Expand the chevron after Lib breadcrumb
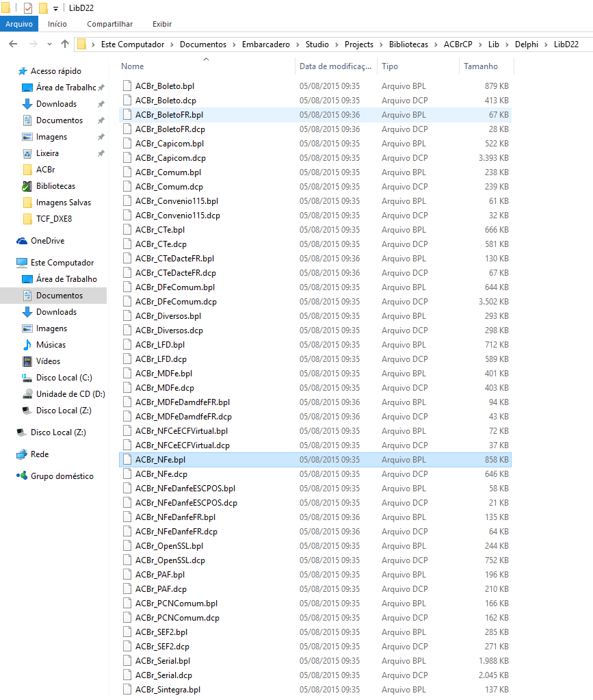This screenshot has width=593, height=700. (x=507, y=44)
